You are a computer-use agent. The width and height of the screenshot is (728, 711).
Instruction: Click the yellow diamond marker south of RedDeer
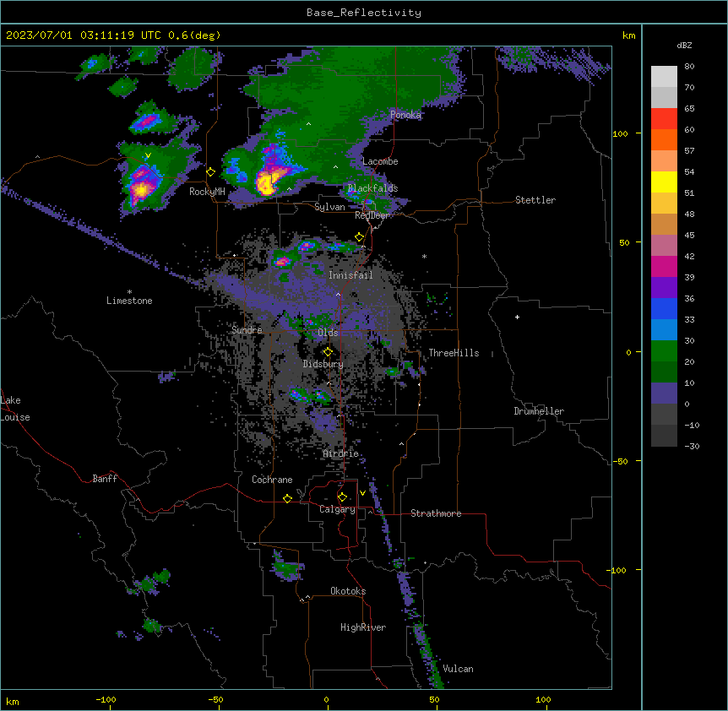pyautogui.click(x=360, y=237)
